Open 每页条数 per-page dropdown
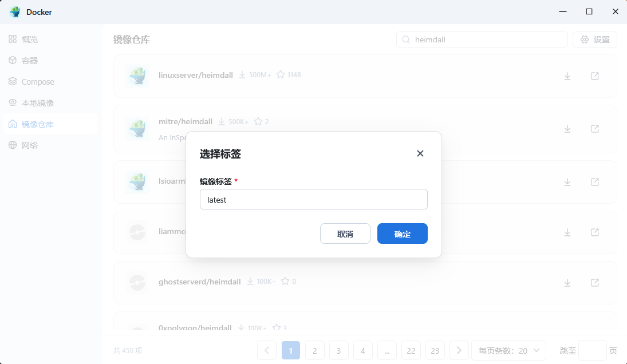This screenshot has height=364, width=627. coord(508,350)
